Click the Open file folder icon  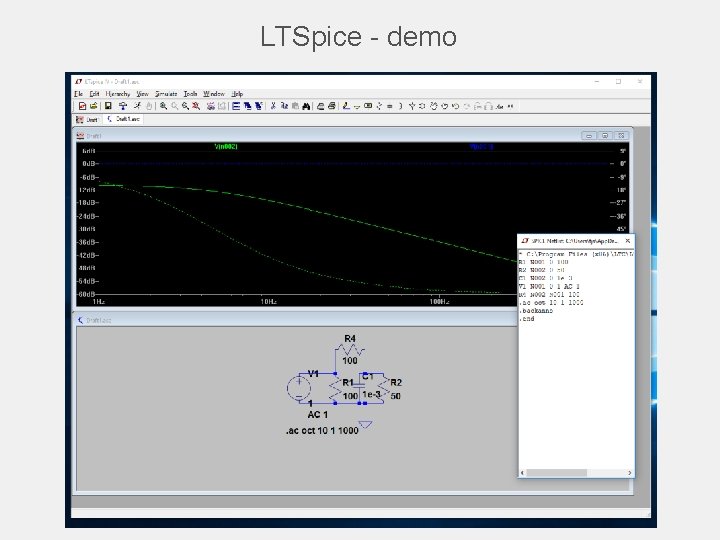pyautogui.click(x=92, y=105)
